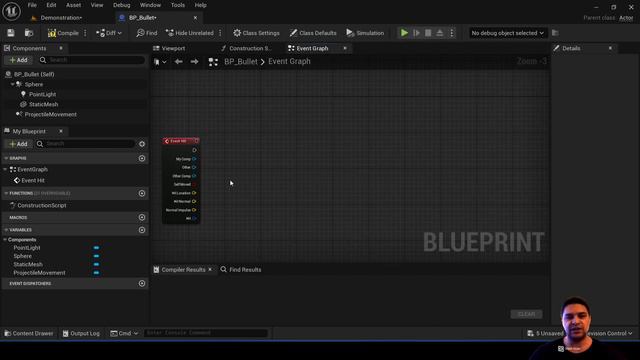Open Browse to asset in Content Browser icon
The height and width of the screenshot is (360, 640).
tap(29, 33)
